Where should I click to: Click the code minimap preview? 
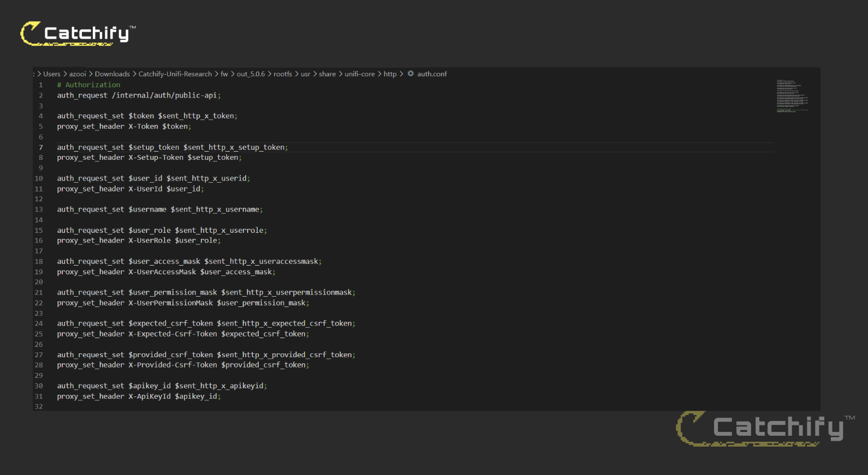pyautogui.click(x=792, y=96)
